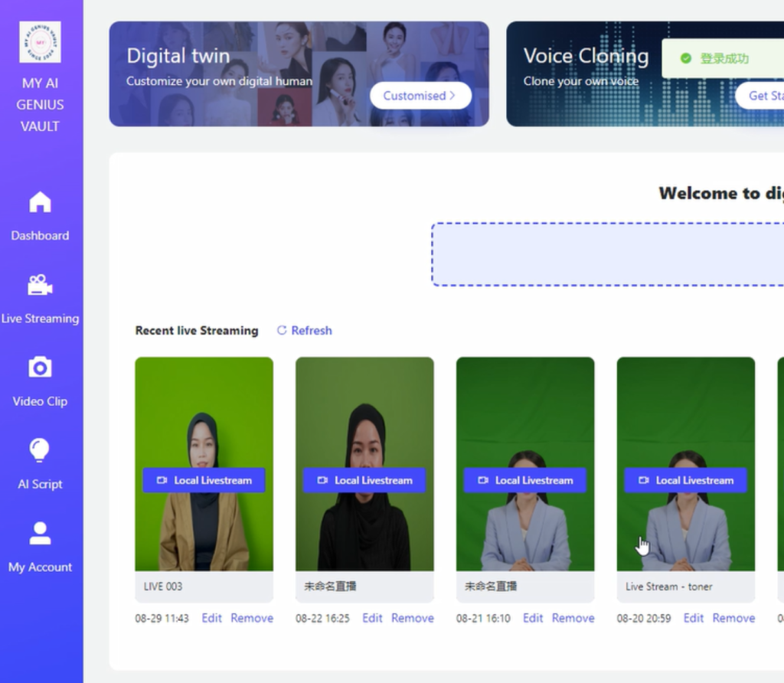Open the Dashboard home icon
This screenshot has height=683, width=784.
pos(40,203)
